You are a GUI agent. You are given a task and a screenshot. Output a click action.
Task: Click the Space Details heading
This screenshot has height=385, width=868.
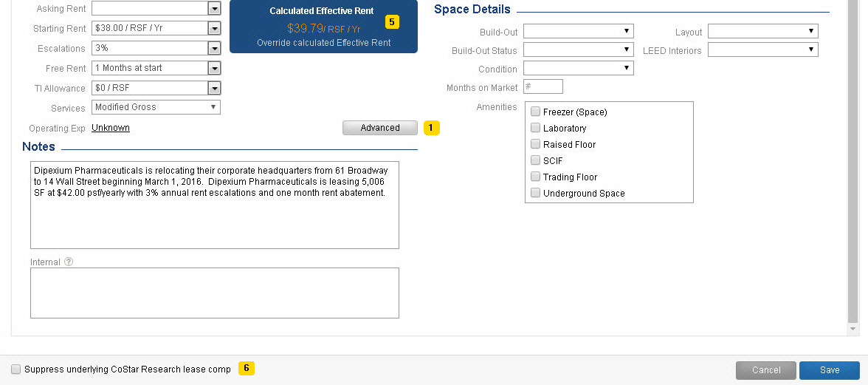tap(472, 10)
